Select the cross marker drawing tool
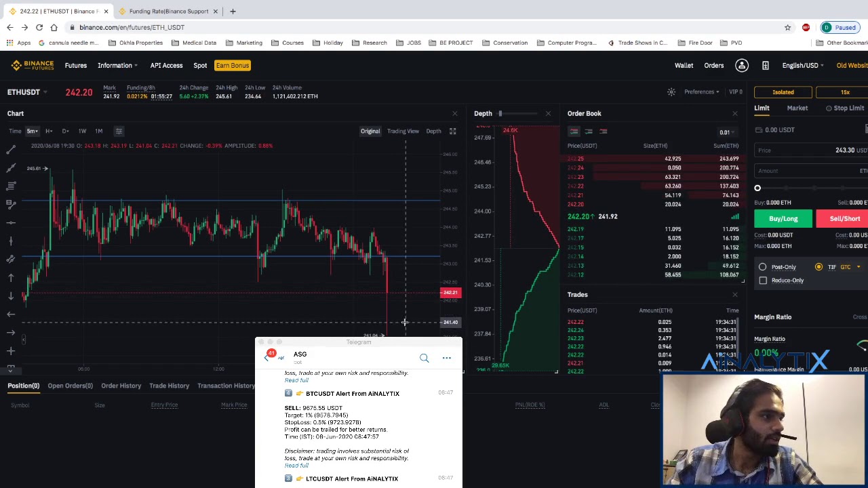This screenshot has height=488, width=868. pyautogui.click(x=11, y=350)
